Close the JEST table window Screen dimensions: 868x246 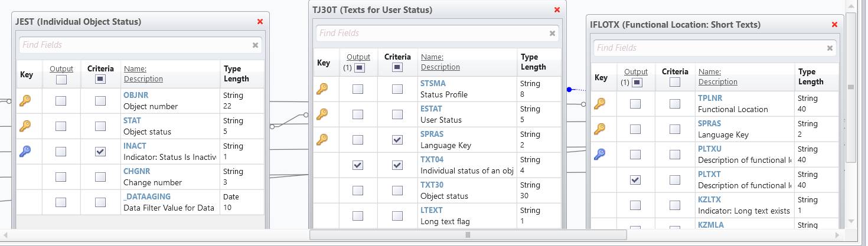pyautogui.click(x=260, y=21)
